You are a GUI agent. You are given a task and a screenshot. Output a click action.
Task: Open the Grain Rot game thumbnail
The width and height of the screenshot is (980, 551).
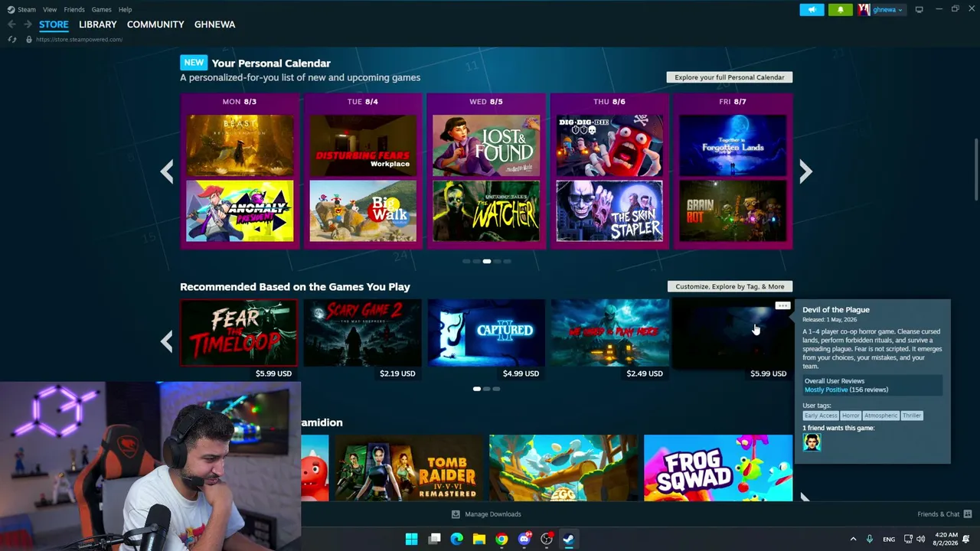click(733, 210)
